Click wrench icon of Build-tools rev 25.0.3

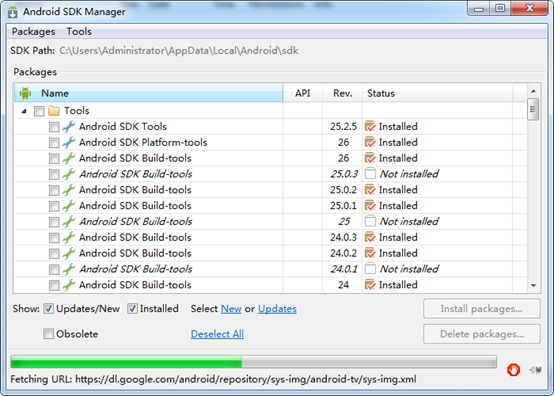pos(69,174)
